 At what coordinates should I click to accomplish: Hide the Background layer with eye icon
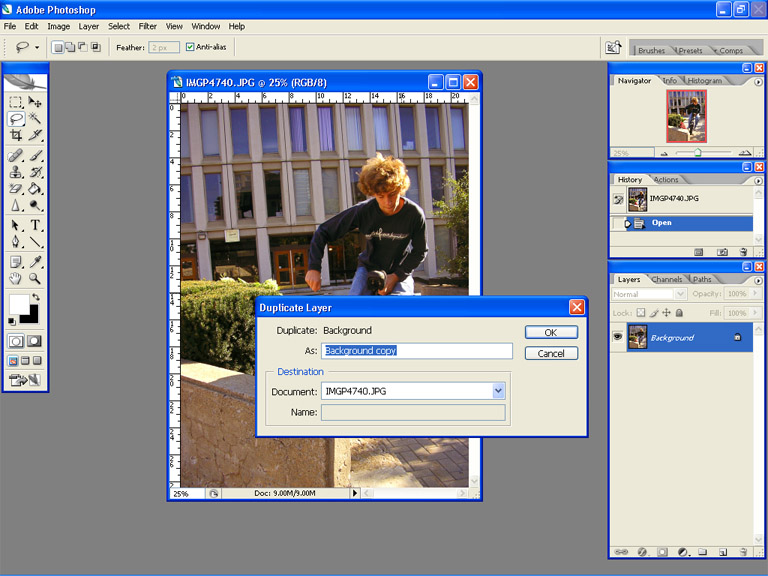tap(618, 338)
